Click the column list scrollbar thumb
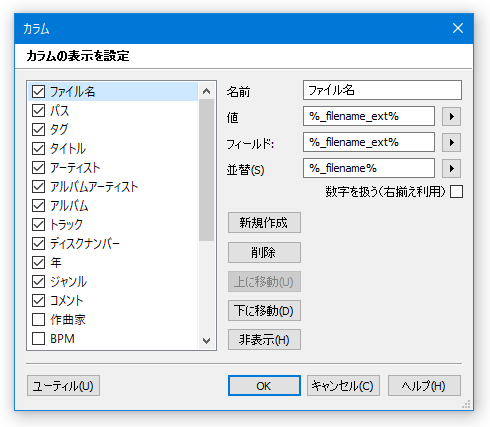The width and height of the screenshot is (490, 427). [x=206, y=170]
